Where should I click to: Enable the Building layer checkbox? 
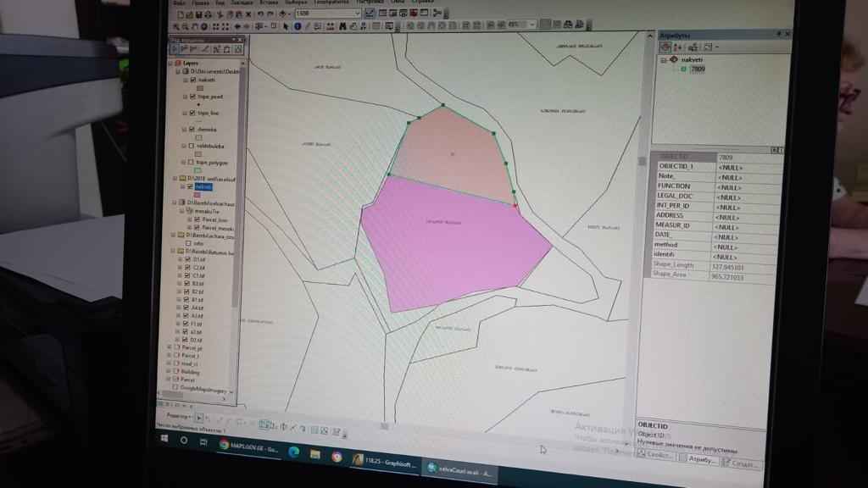(x=176, y=372)
